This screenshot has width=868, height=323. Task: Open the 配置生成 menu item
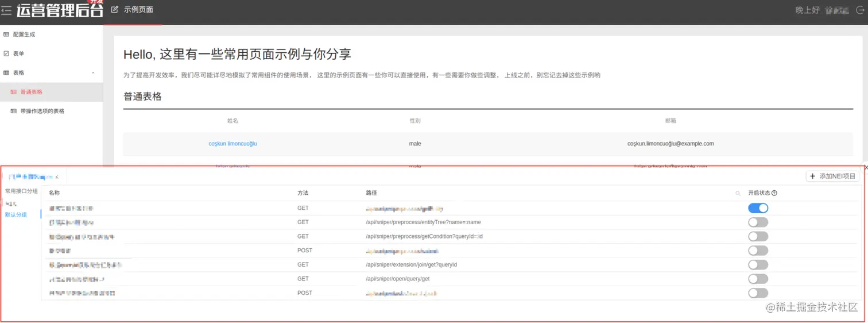(x=52, y=34)
